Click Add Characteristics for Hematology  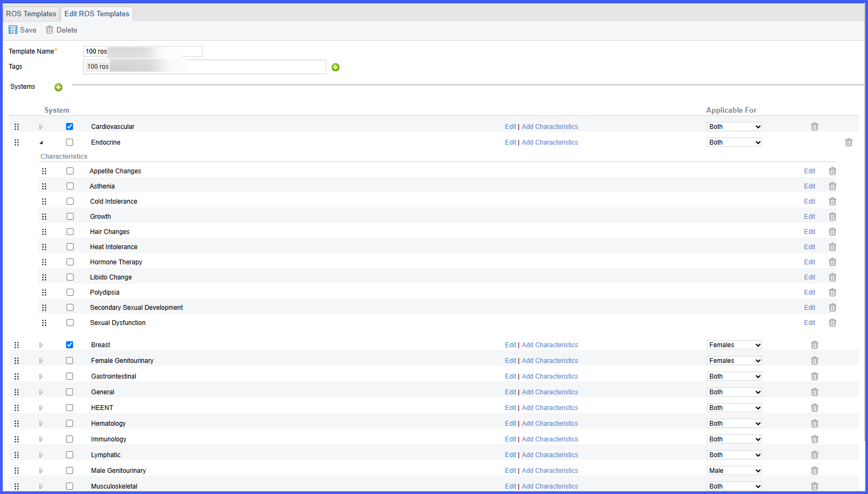point(550,424)
